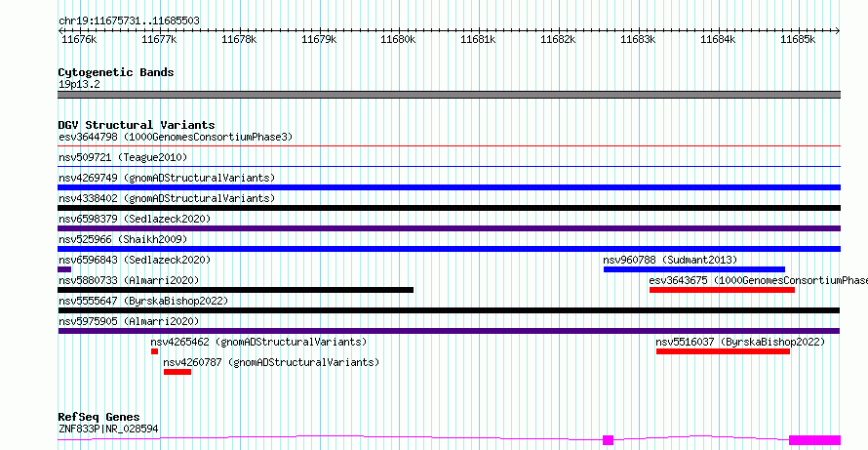The image size is (868, 450).
Task: Select the nsv5516037 ByrskaBishop2022 red bar
Action: click(x=723, y=351)
